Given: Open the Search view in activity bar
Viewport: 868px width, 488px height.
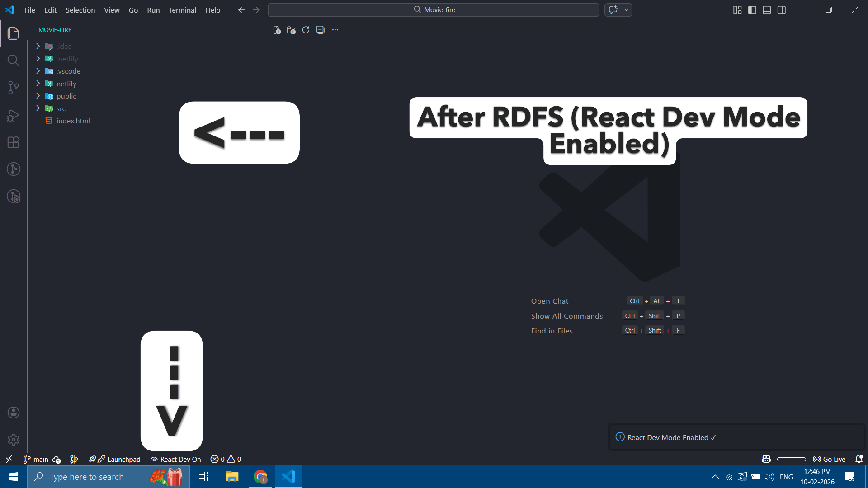Looking at the screenshot, I should (14, 61).
